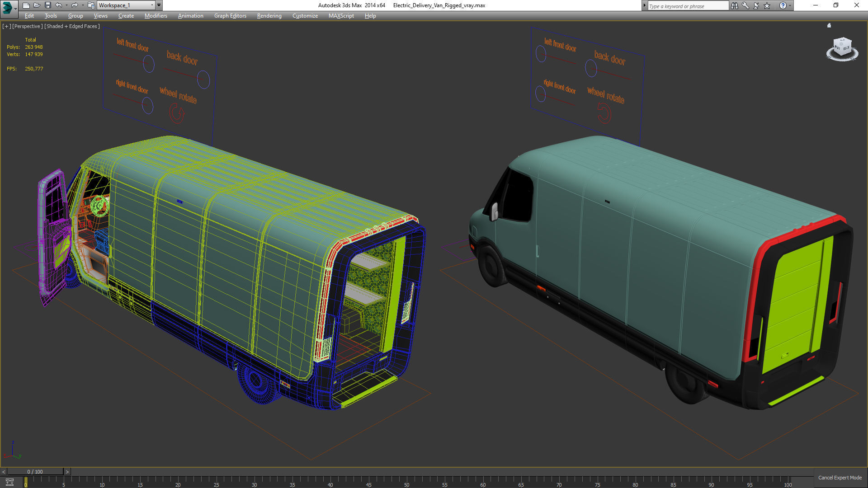Select right van 'right front door' slider circle
868x488 pixels.
540,94
